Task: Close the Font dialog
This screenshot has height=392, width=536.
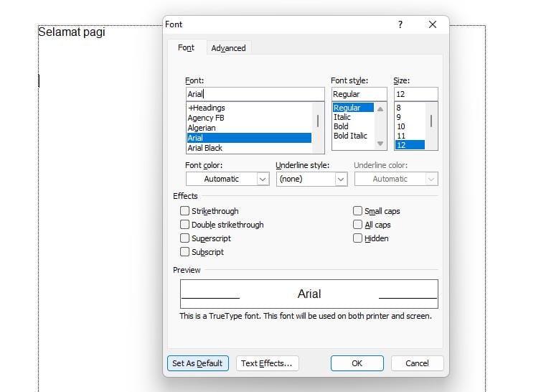Action: 432,24
